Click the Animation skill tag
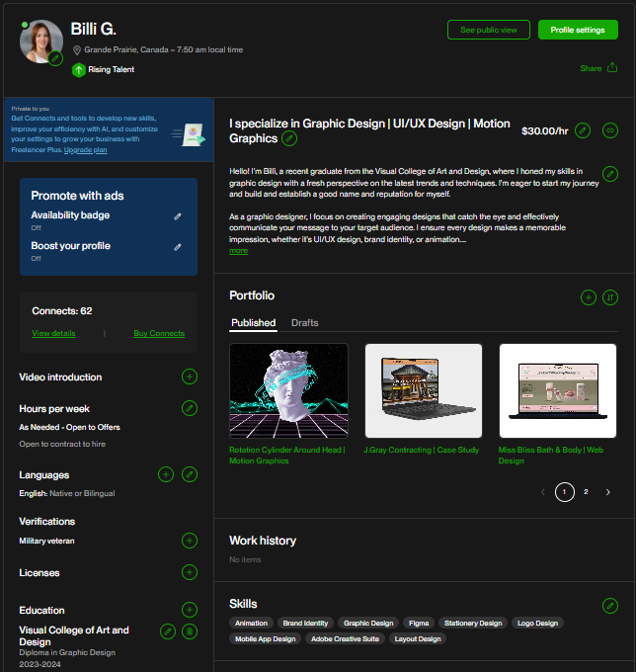Viewport: 636px width, 672px height. tap(252, 624)
